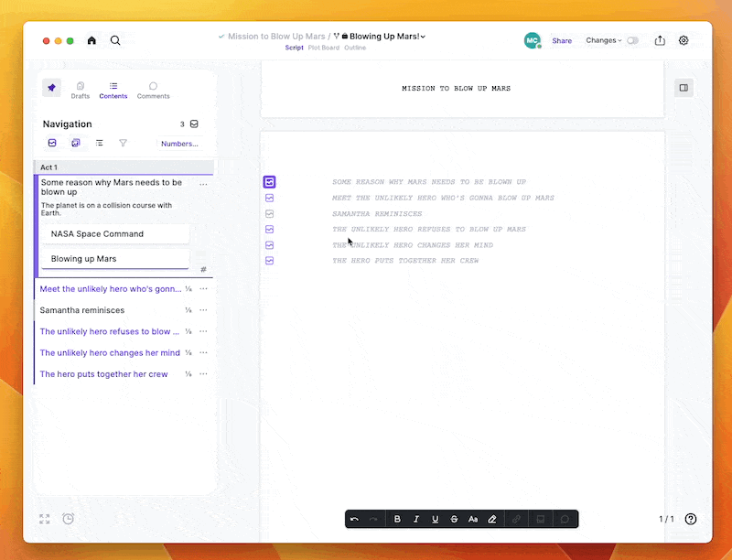The width and height of the screenshot is (732, 560).
Task: Check the scene checkbox beside SAMANTHA REMINISCES
Action: coord(269,213)
